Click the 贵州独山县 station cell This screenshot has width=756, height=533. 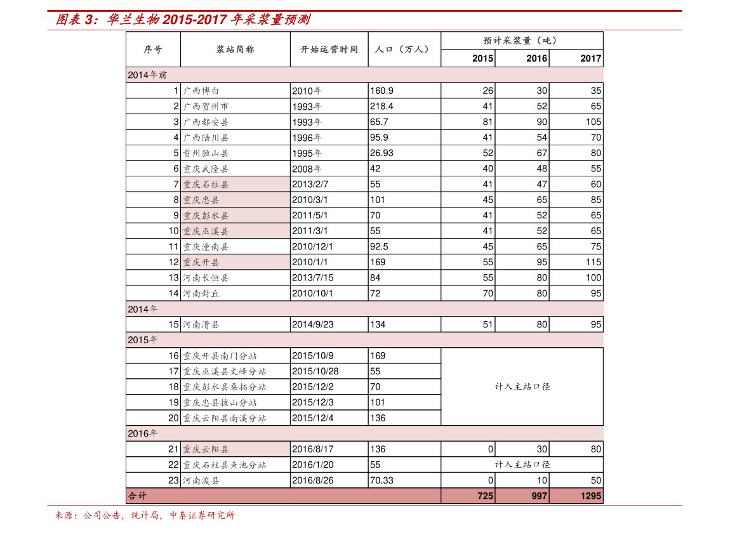[206, 153]
